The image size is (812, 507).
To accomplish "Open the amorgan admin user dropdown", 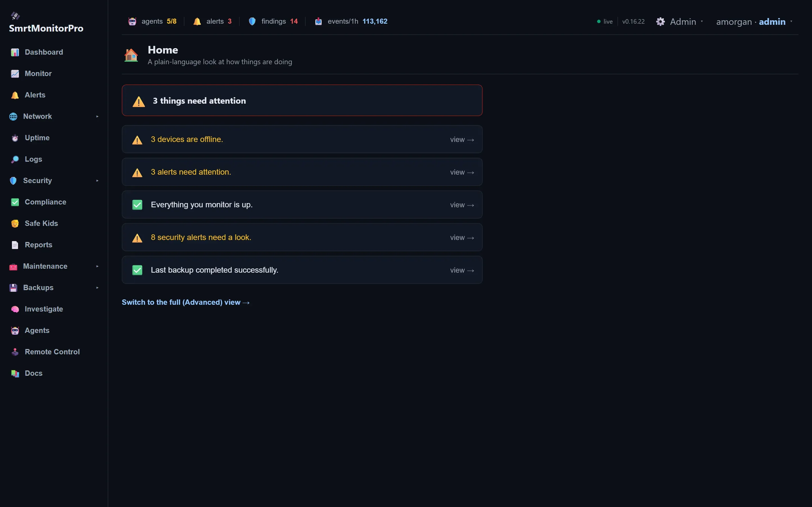I will tap(754, 22).
